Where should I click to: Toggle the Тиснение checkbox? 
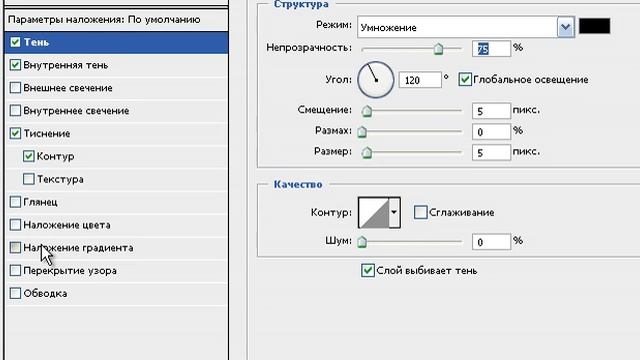pyautogui.click(x=15, y=133)
